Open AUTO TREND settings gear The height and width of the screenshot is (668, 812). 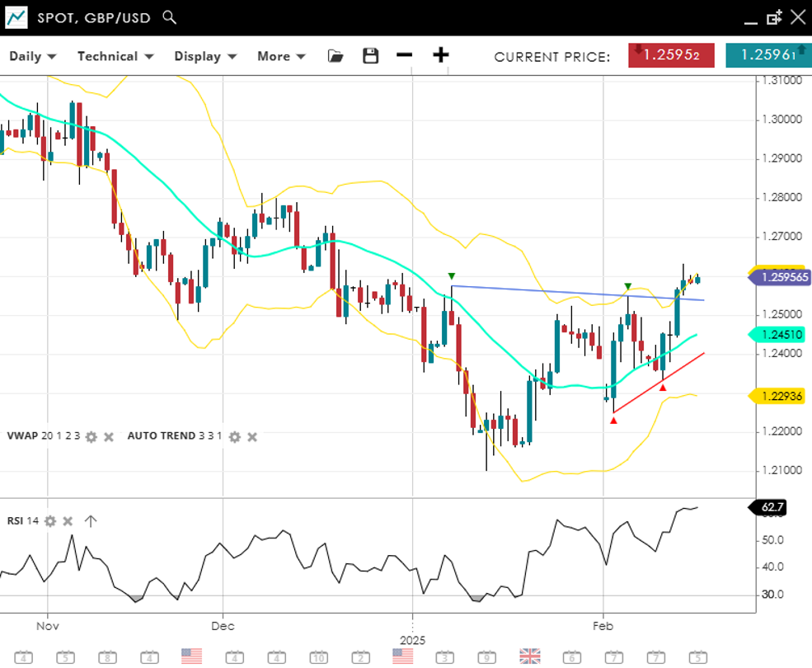[x=235, y=436]
